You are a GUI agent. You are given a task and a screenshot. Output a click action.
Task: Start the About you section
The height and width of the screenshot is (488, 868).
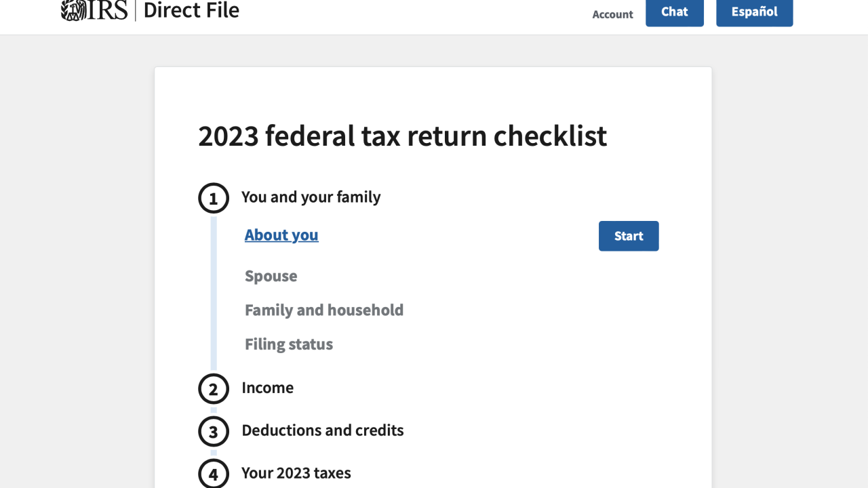628,236
